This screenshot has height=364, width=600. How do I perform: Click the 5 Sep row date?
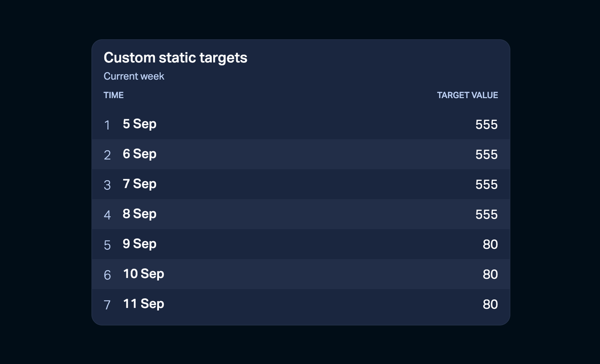pos(139,124)
